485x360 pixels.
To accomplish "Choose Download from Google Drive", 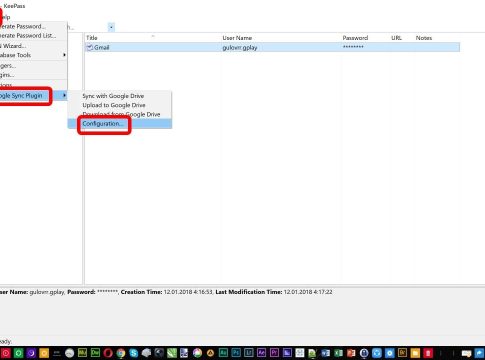I will [x=121, y=114].
